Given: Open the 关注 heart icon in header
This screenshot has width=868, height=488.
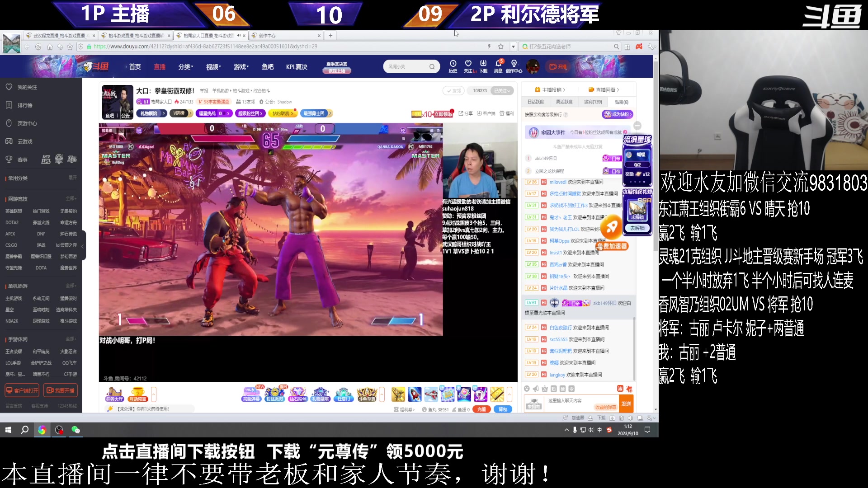Looking at the screenshot, I should click(469, 66).
